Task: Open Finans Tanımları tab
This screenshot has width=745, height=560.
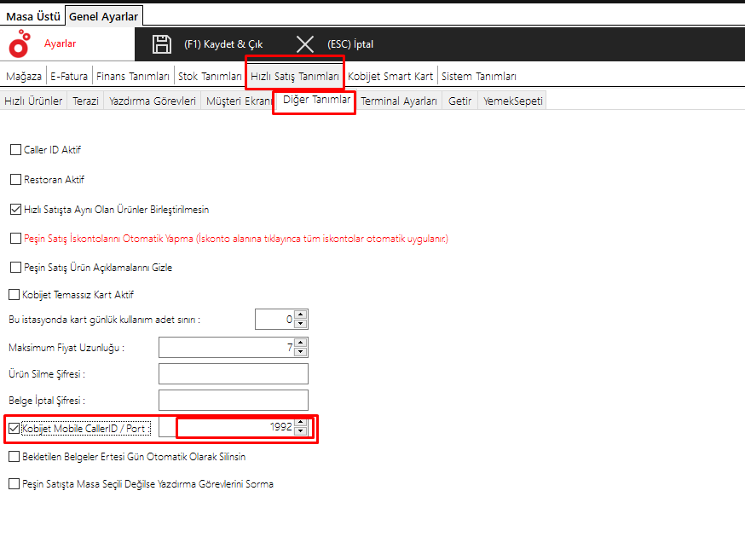Action: (x=133, y=76)
